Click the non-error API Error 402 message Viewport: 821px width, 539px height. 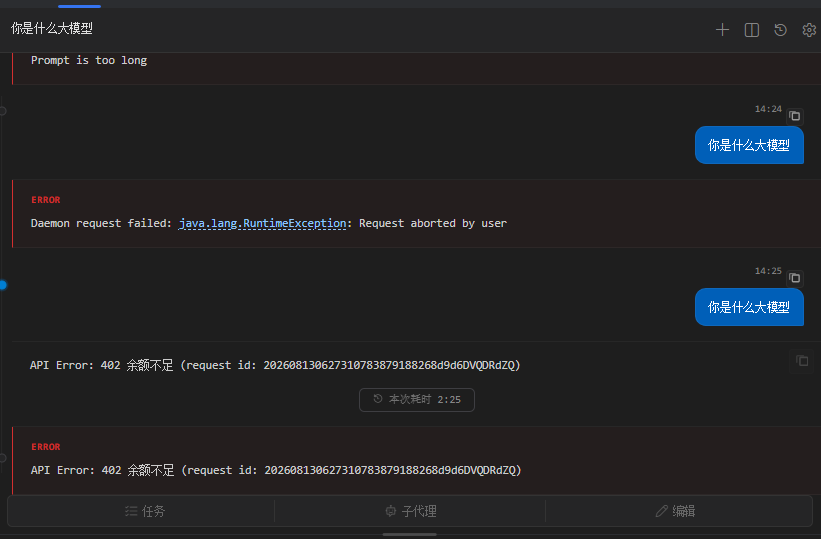(275, 365)
